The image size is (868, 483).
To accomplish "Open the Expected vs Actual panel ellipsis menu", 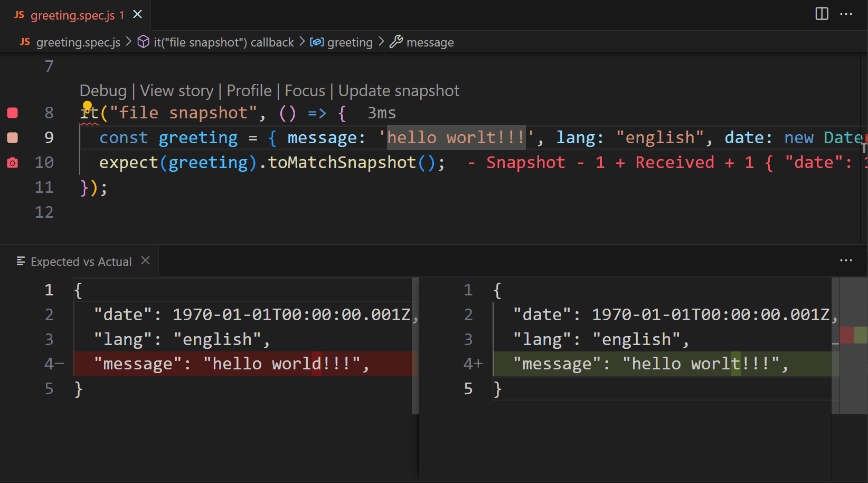I will click(846, 260).
